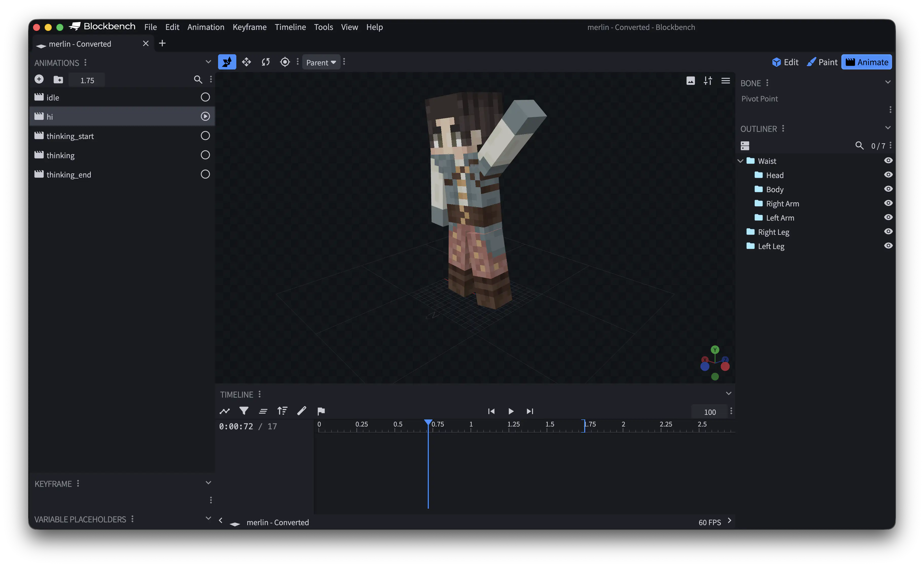Image resolution: width=924 pixels, height=567 pixels.
Task: Select the thinking_start animation
Action: click(x=70, y=136)
